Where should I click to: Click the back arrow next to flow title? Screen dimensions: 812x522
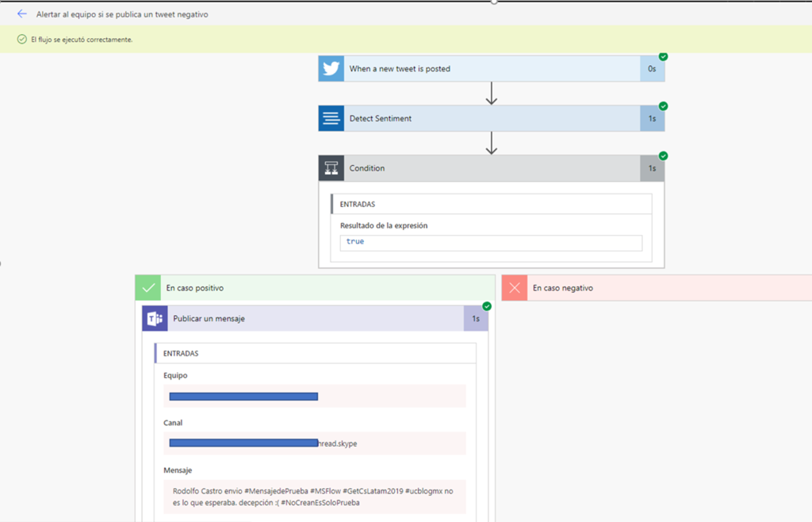coord(21,14)
